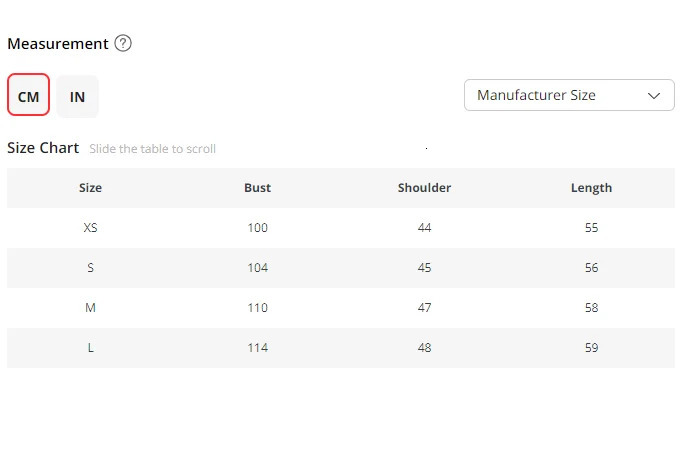Click the length value 59 for L
Image resolution: width=683 pixels, height=454 pixels.
click(x=591, y=348)
